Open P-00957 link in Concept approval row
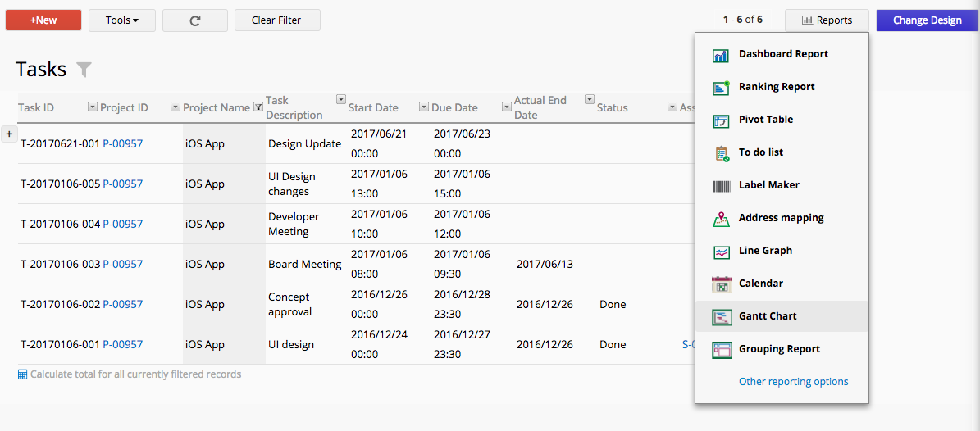 click(x=122, y=304)
